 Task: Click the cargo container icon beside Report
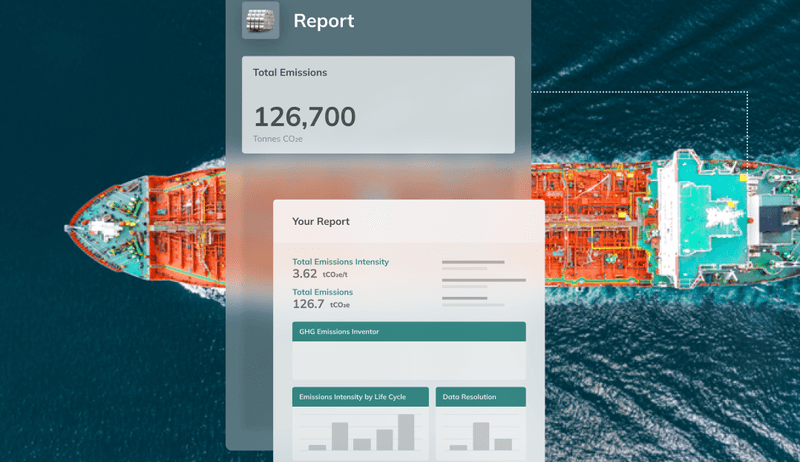(x=260, y=20)
